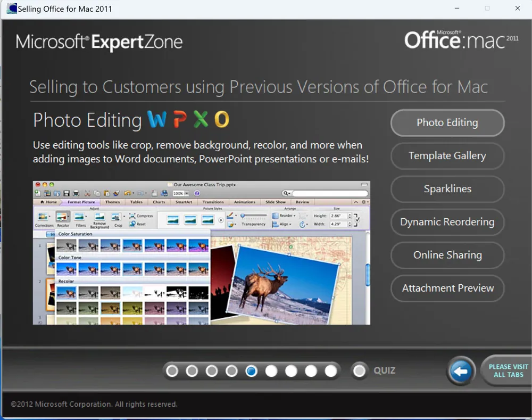
Task: Select the last page dot before QUIZ
Action: pyautogui.click(x=331, y=371)
